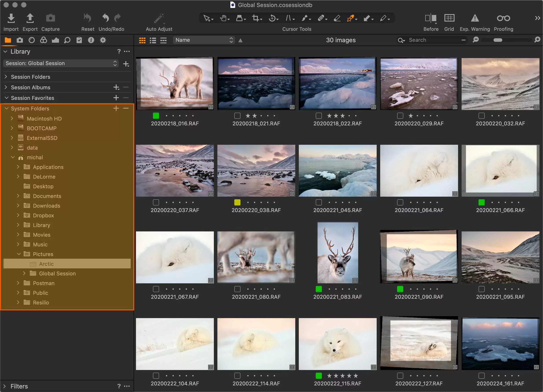
Task: Expand the Session Folders section
Action: 6,77
